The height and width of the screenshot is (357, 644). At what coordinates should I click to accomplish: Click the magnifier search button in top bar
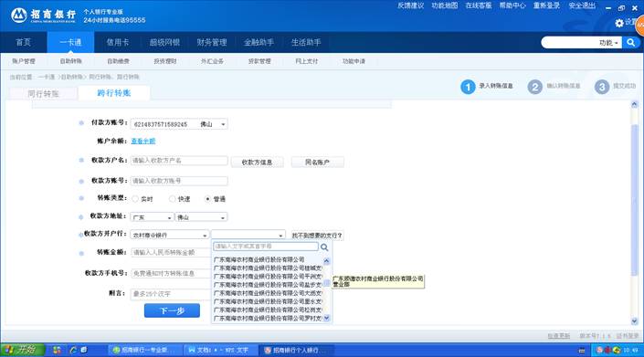click(x=631, y=42)
